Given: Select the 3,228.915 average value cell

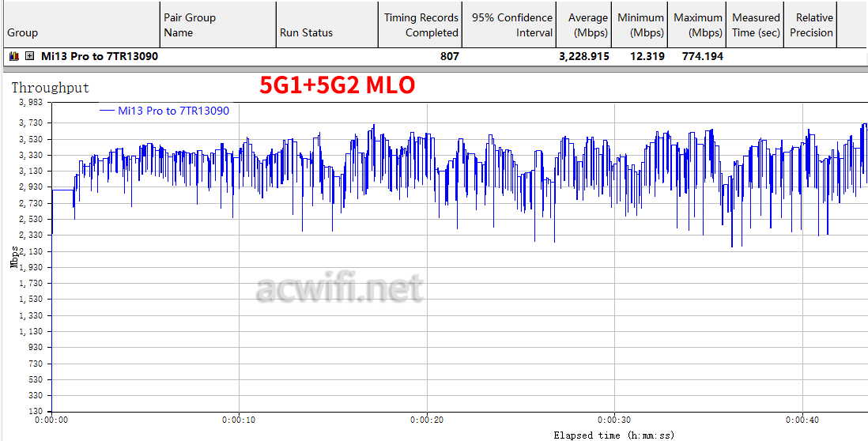Looking at the screenshot, I should click(584, 56).
